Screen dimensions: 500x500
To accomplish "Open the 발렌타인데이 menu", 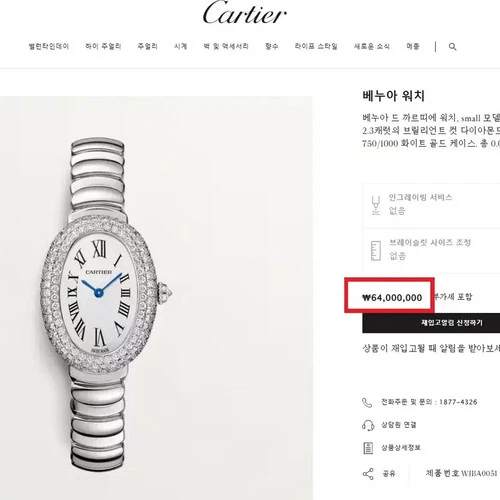I will click(x=49, y=46).
